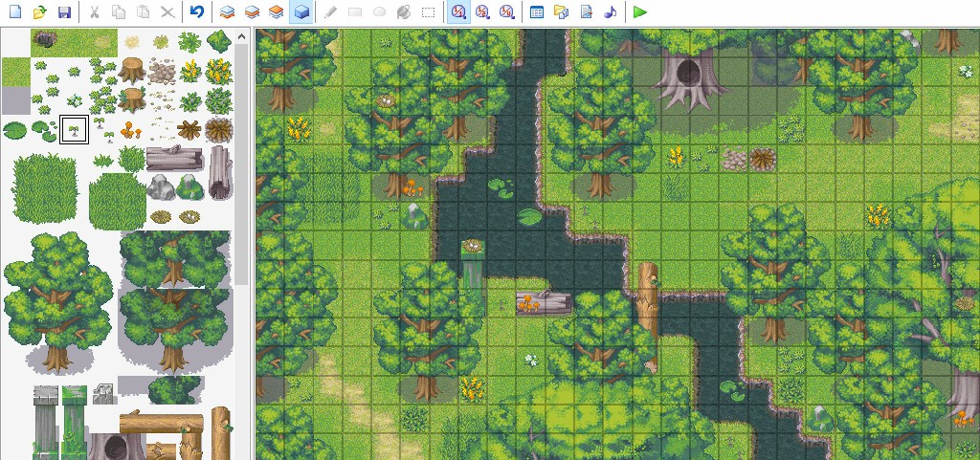Click the Cut scissors icon
Image resolution: width=980 pixels, height=460 pixels.
(x=95, y=11)
